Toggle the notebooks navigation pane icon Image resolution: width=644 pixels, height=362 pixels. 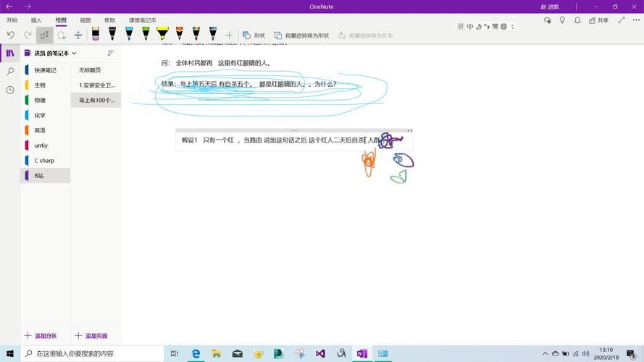10,53
